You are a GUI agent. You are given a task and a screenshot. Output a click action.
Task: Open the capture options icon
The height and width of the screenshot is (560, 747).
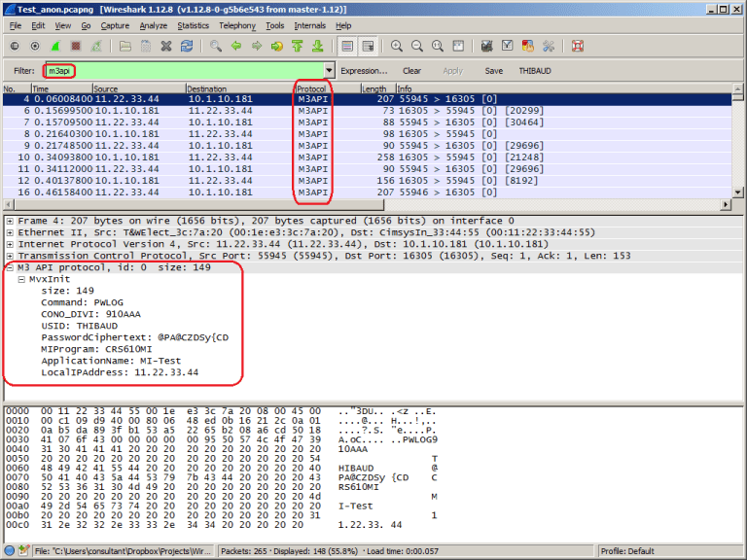35,46
